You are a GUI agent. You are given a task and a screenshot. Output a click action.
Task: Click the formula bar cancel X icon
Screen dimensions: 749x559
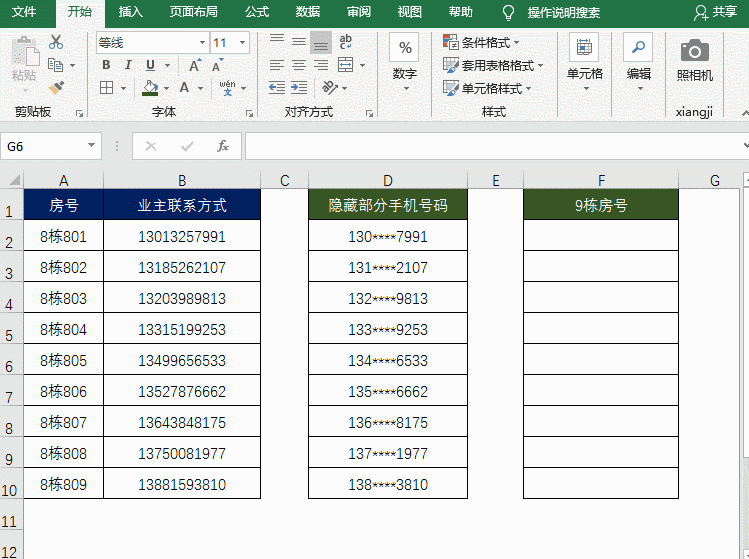tap(151, 146)
